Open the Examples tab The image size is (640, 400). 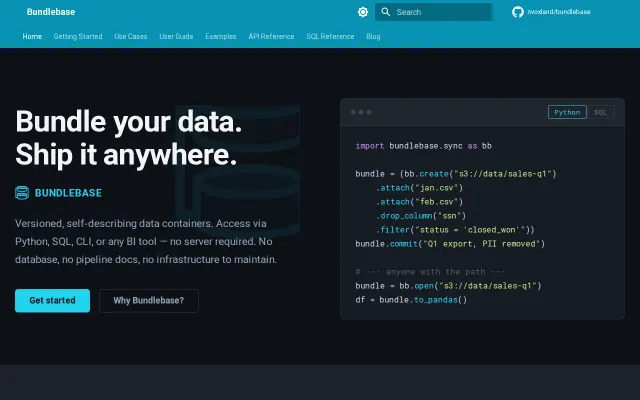(x=221, y=36)
